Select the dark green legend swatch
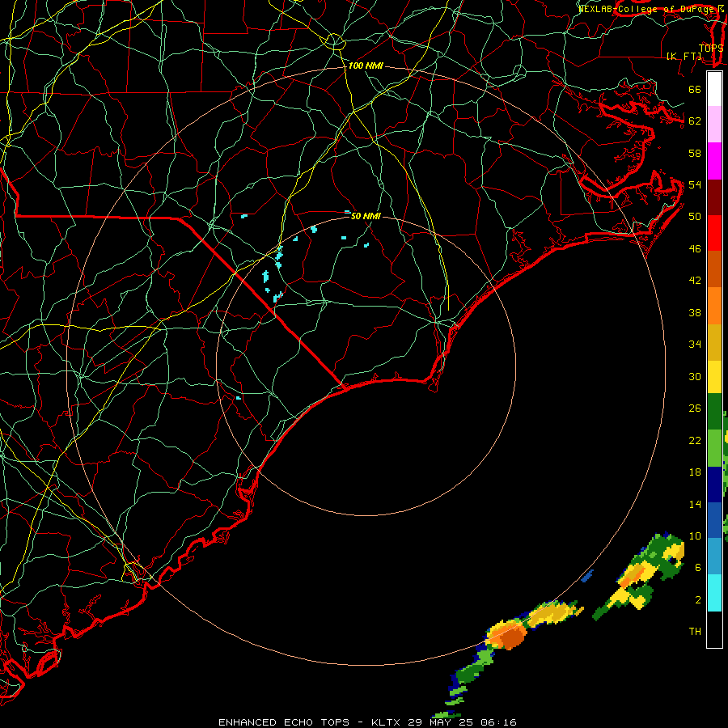 714,412
